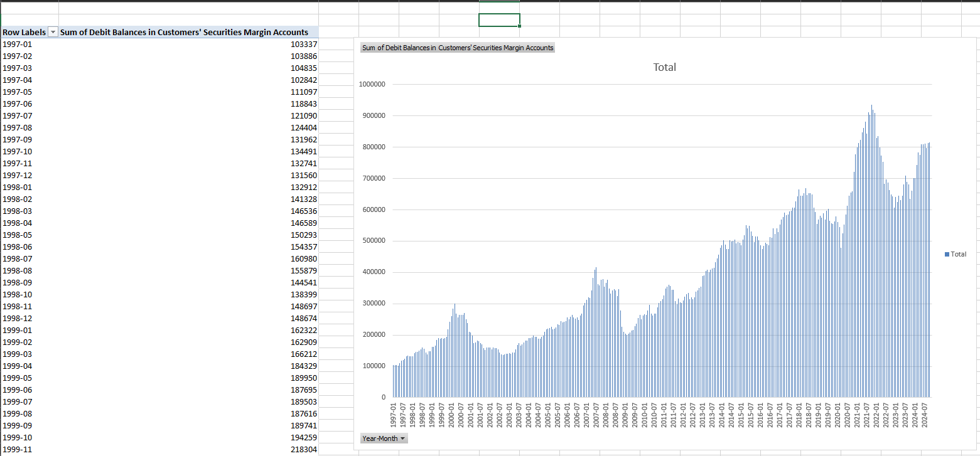Click the fill handle of the selected cell
Image resolution: width=980 pixels, height=456 pixels.
pyautogui.click(x=519, y=26)
